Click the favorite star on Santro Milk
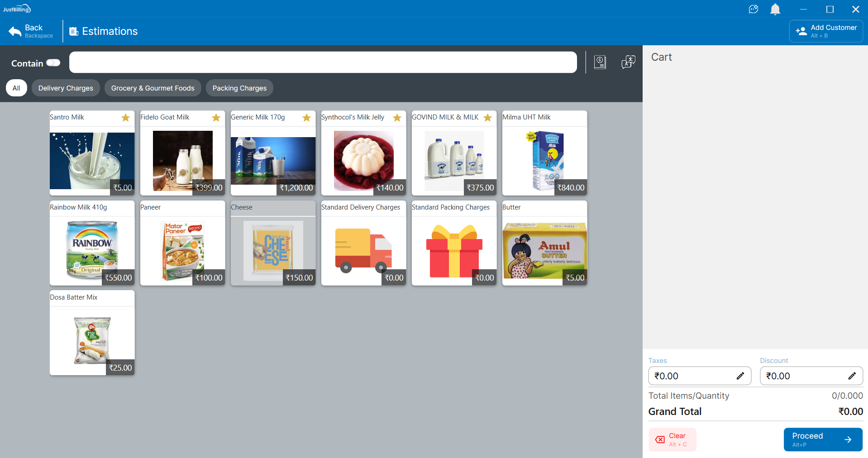 click(125, 118)
